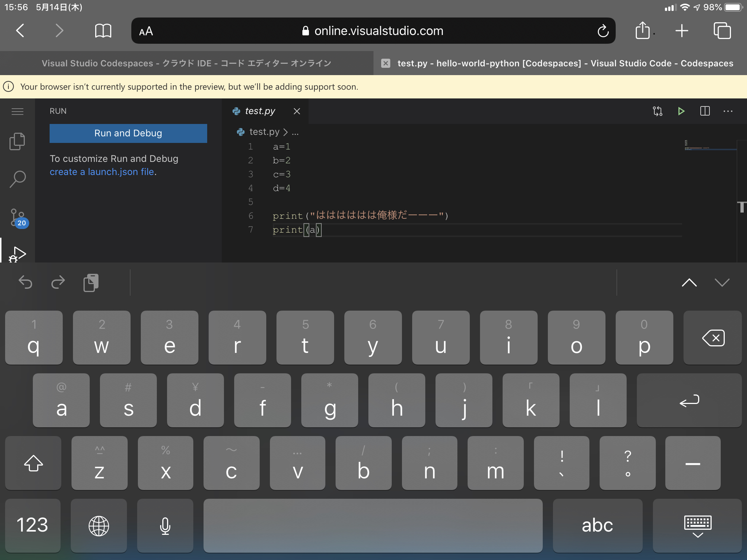Tap the q key
This screenshot has width=747, height=560.
[34, 338]
